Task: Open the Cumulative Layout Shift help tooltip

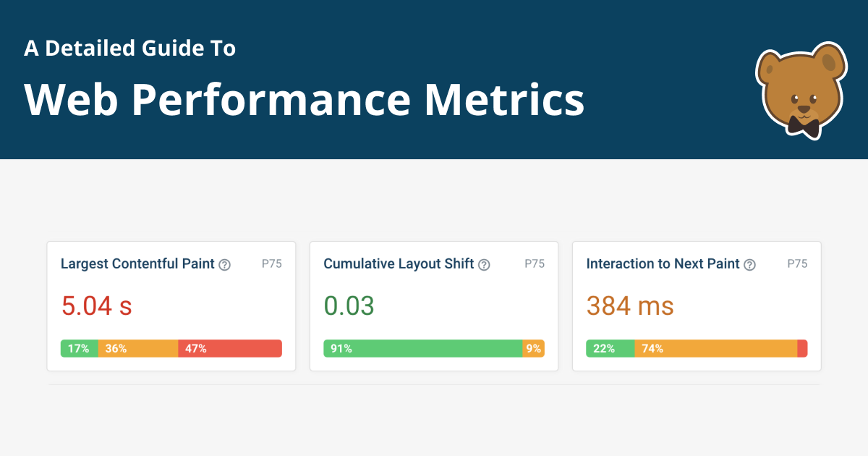Action: 484,264
